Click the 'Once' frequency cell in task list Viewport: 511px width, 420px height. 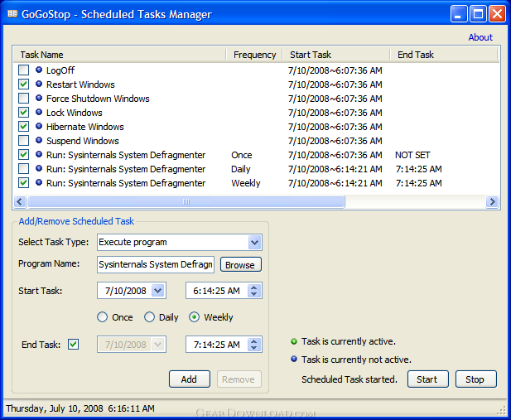242,155
